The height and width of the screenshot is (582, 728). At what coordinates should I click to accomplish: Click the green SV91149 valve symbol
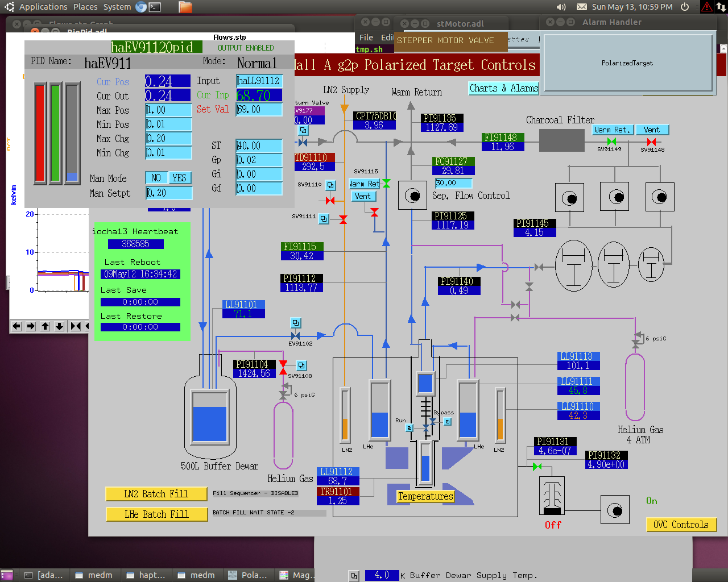[611, 142]
